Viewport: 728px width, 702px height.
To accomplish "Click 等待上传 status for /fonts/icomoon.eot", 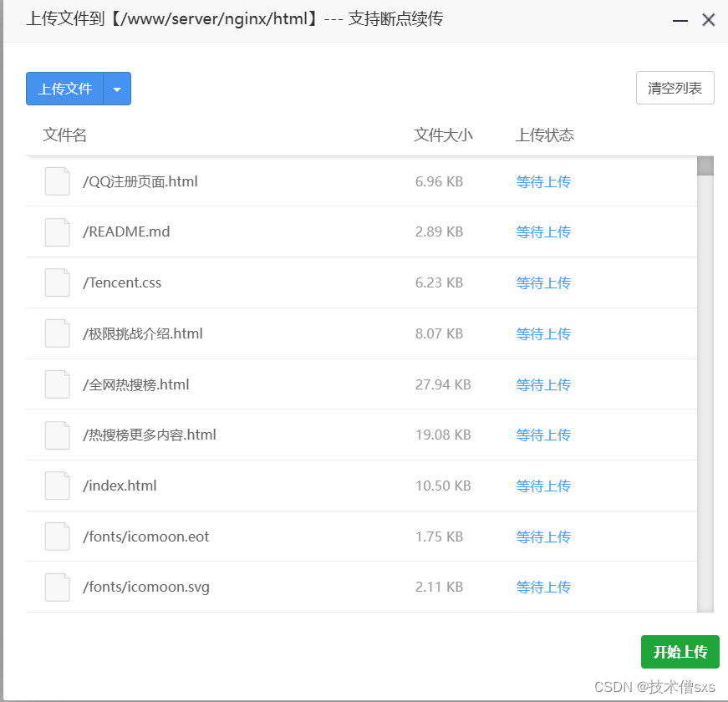I will pyautogui.click(x=543, y=537).
